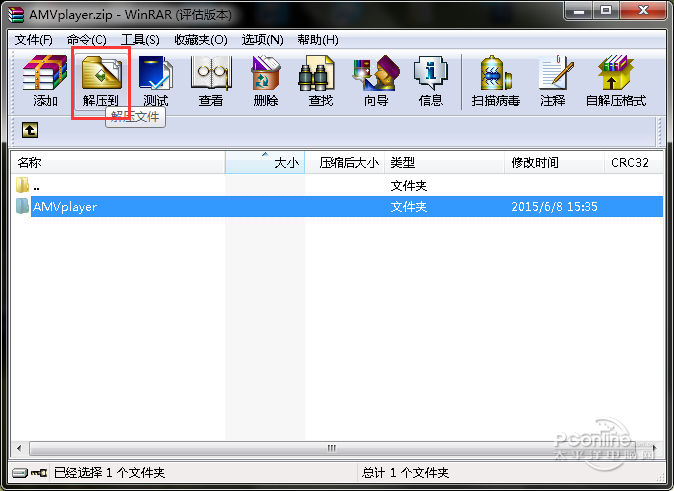Open the 工具(S) menu
Screen dimensions: 674x491
140,40
